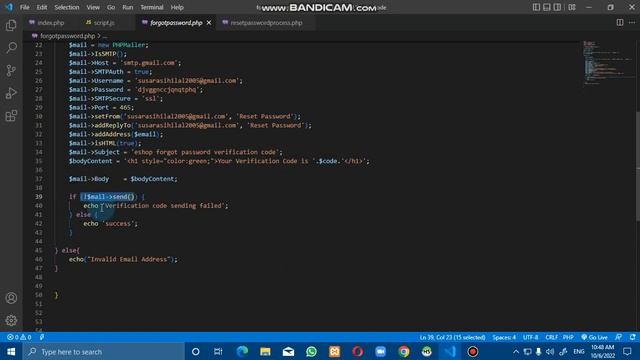Click the $mail->Port = 465 line

[101, 107]
